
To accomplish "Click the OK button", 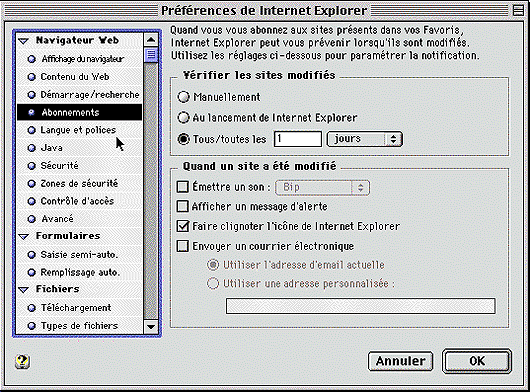I will point(477,361).
